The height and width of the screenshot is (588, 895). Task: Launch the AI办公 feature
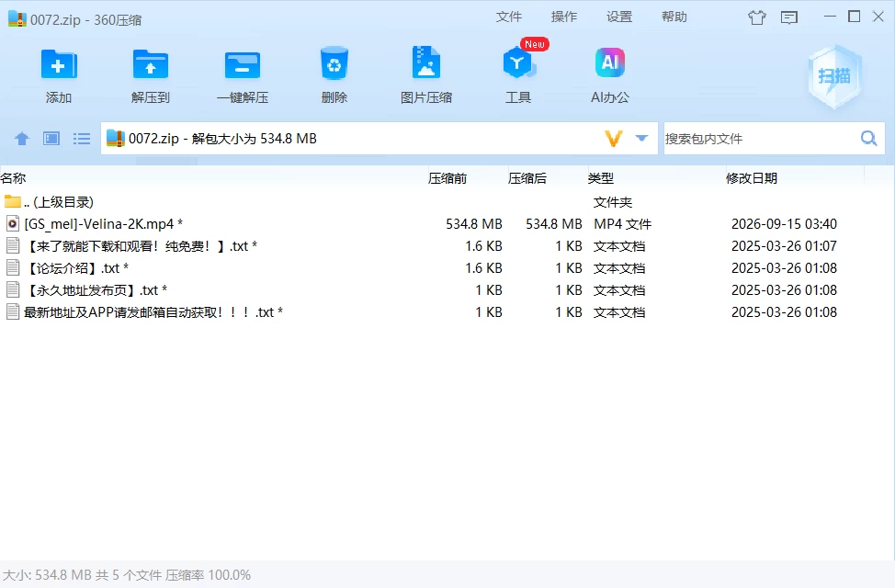tap(610, 62)
